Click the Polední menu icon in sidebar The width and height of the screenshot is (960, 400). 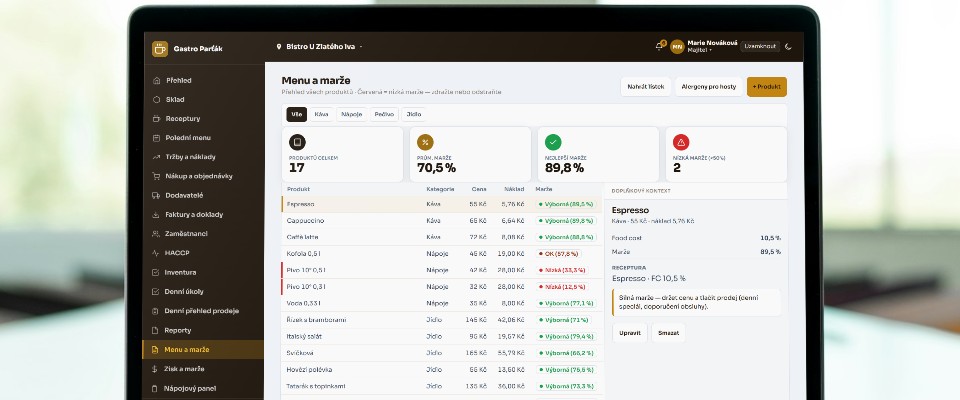click(156, 138)
